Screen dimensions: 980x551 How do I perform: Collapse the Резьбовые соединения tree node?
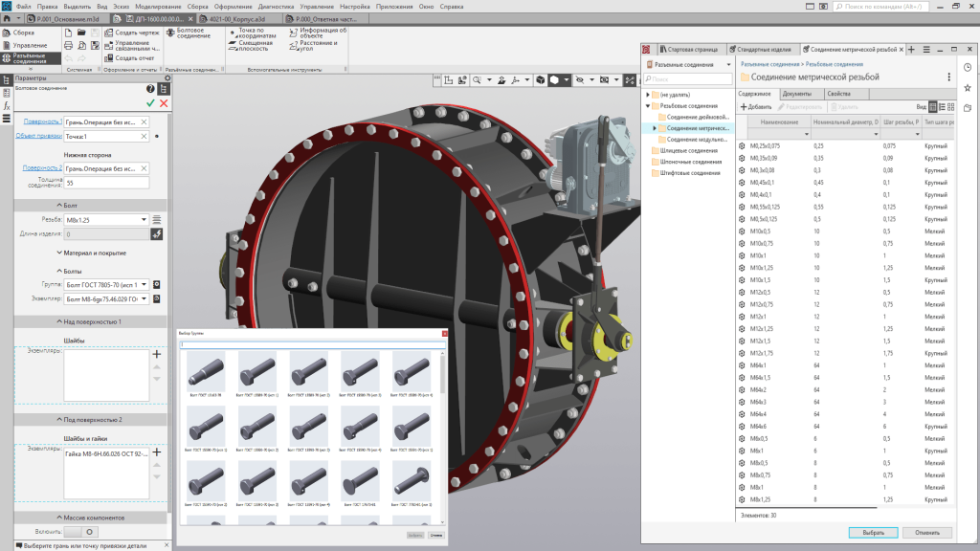pyautogui.click(x=648, y=105)
